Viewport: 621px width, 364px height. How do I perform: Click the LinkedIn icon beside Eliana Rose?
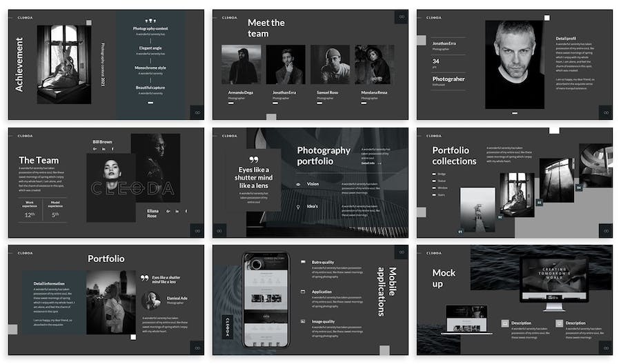[177, 211]
